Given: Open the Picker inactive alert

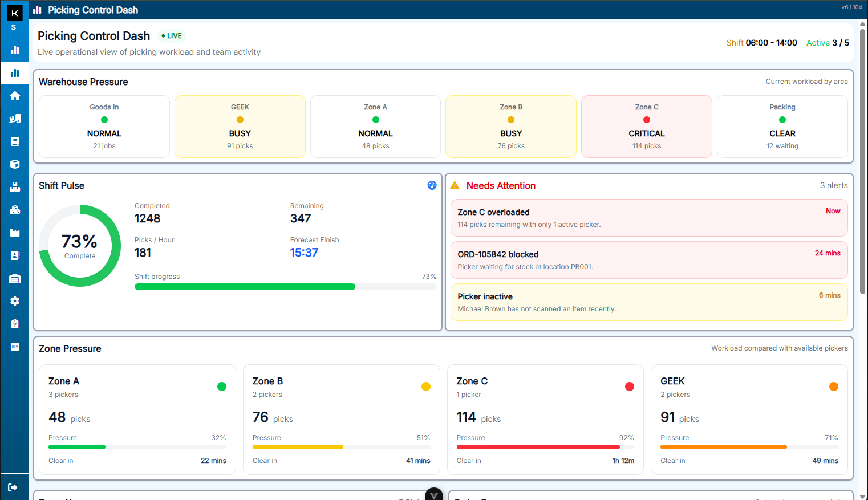Looking at the screenshot, I should (649, 302).
